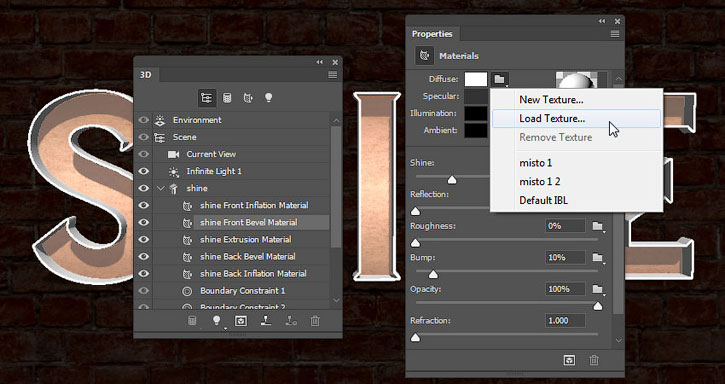Open the Bump texture folder menu

tap(598, 258)
